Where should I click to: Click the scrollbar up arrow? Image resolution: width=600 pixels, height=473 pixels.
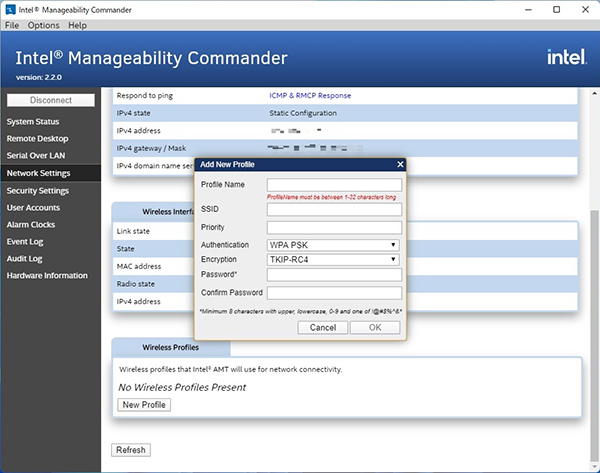[594, 93]
